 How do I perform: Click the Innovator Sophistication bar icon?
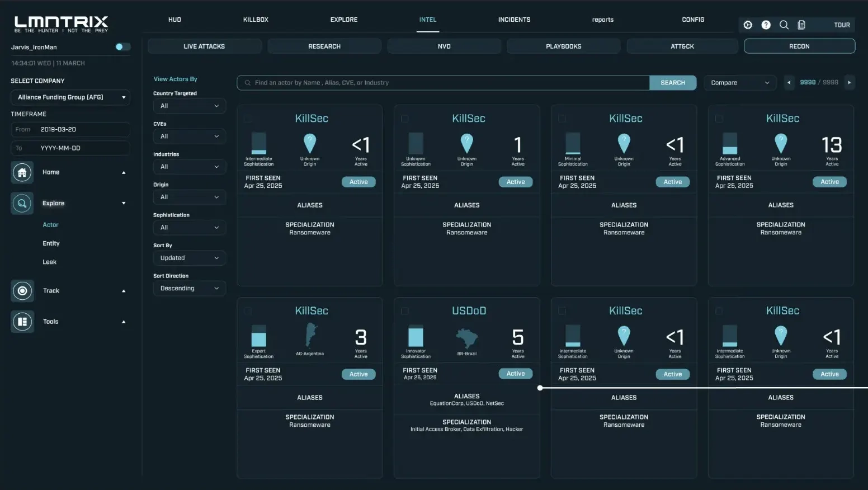click(416, 336)
